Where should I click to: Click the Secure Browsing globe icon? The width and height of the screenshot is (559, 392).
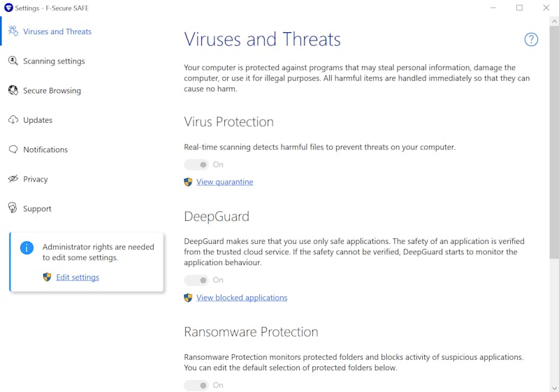tap(13, 90)
